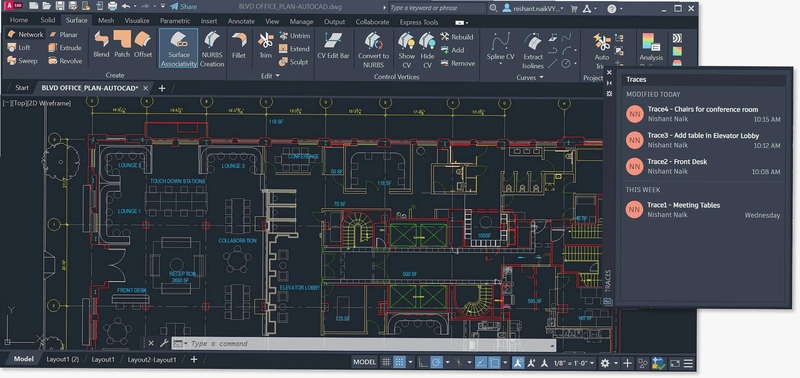Open Trace4 - Chairs for conference room
This screenshot has width=800, height=378.
point(703,114)
